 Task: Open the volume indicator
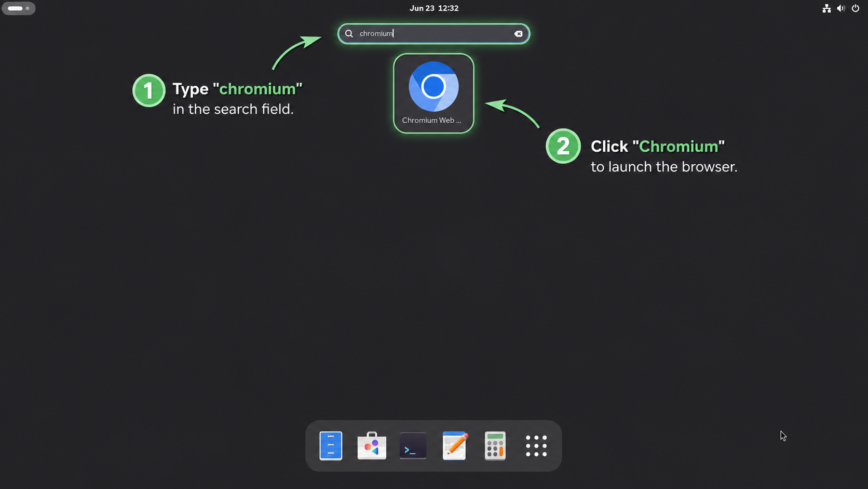pos(841,8)
